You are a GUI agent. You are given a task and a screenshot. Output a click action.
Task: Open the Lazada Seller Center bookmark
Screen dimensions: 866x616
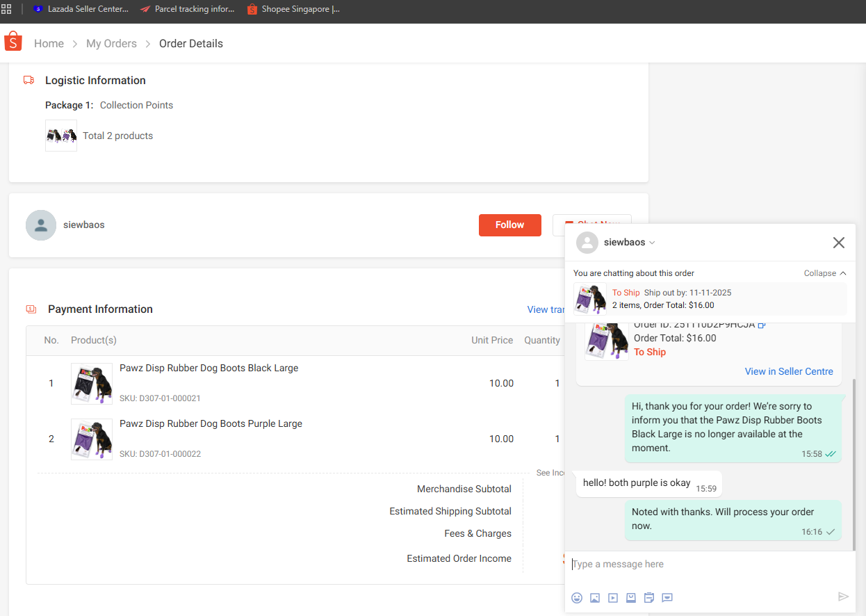(x=81, y=9)
